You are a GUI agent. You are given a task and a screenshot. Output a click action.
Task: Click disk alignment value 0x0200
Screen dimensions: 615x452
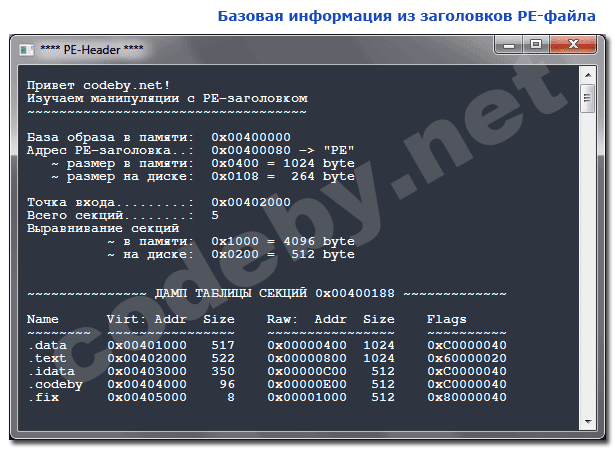coord(235,254)
